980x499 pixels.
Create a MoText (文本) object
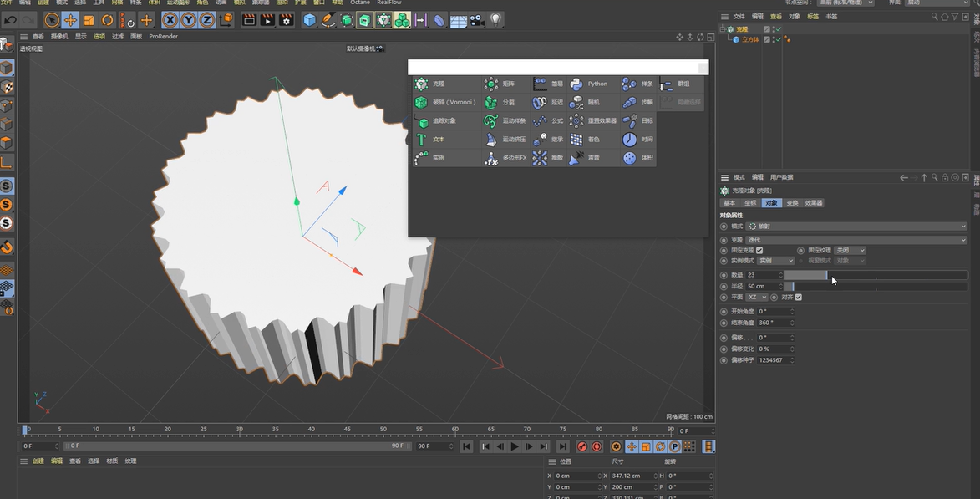click(420, 140)
